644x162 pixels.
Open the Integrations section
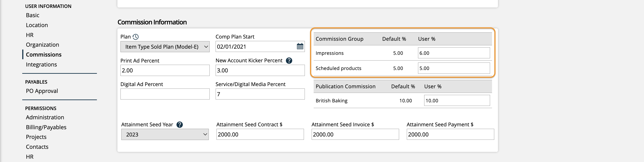[x=41, y=64]
